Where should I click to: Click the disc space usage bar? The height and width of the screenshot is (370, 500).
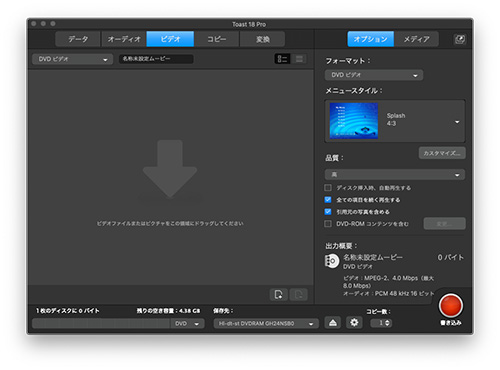pyautogui.click(x=101, y=323)
